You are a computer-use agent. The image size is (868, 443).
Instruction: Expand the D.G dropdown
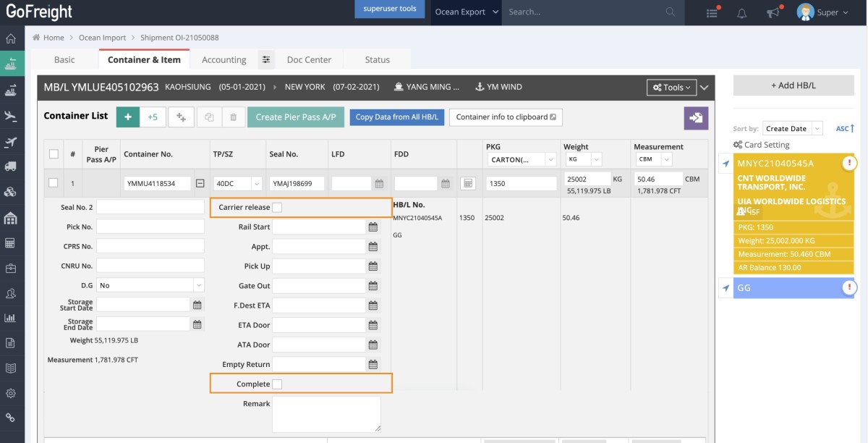click(150, 285)
